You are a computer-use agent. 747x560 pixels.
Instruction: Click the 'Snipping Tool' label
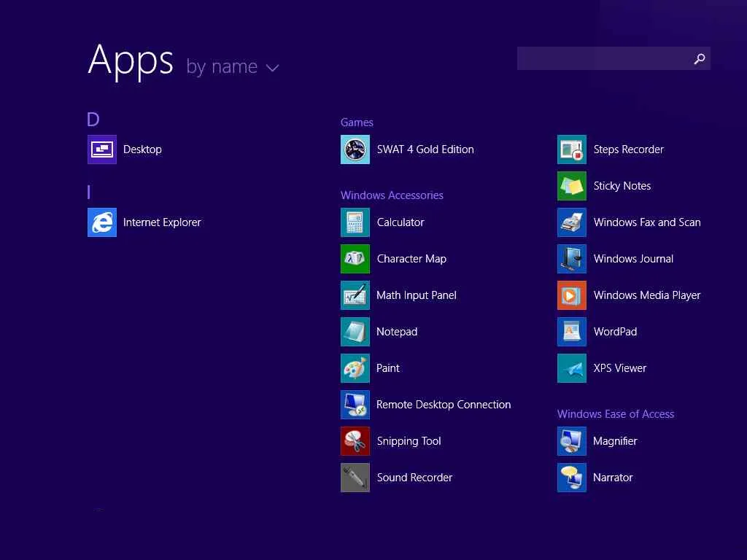tap(409, 441)
